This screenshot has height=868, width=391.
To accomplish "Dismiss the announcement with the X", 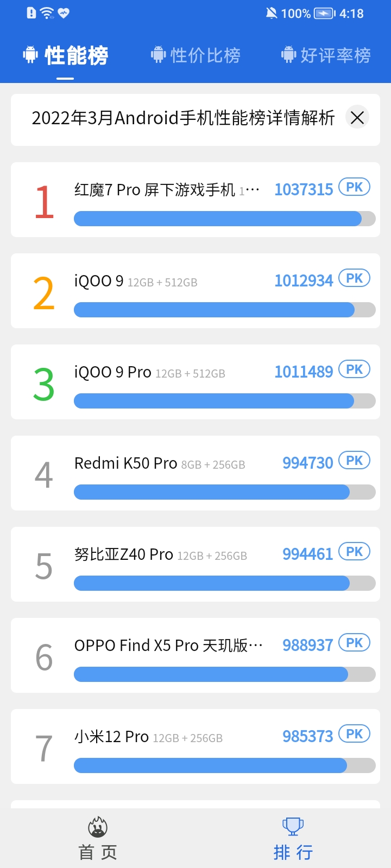I will click(357, 117).
